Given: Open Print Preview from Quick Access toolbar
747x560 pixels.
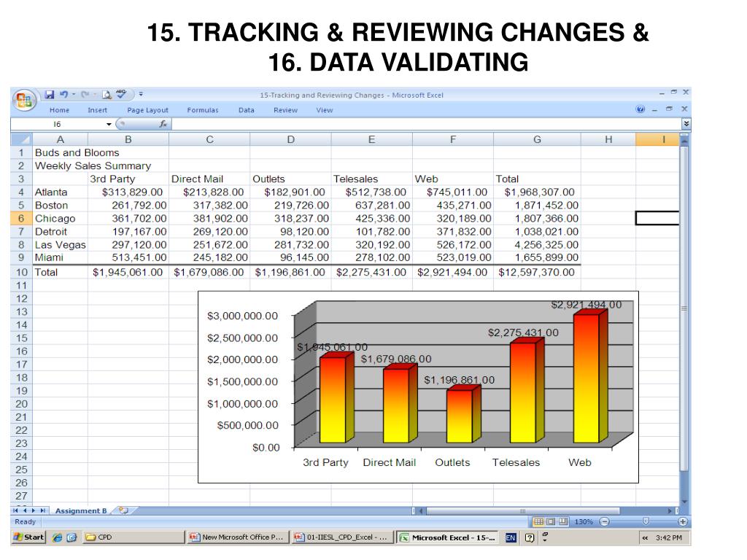Looking at the screenshot, I should click(107, 95).
